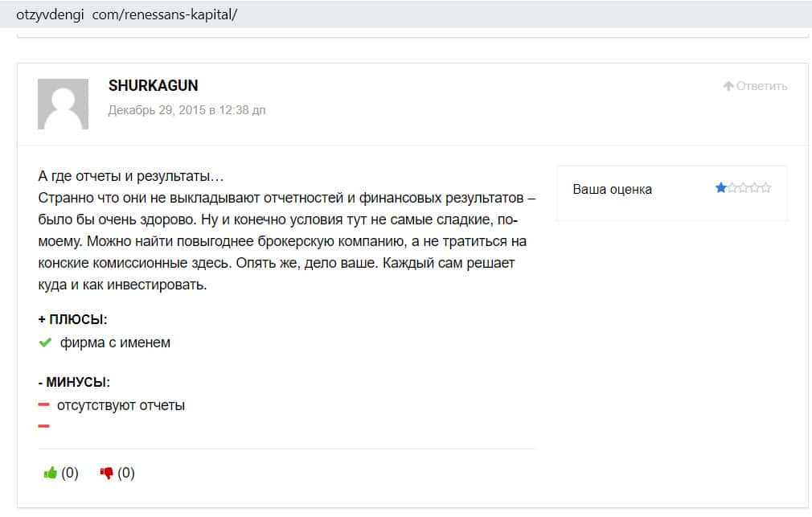Click the "- МИНУСЫ:" heading
This screenshot has width=812, height=517.
pyautogui.click(x=74, y=382)
